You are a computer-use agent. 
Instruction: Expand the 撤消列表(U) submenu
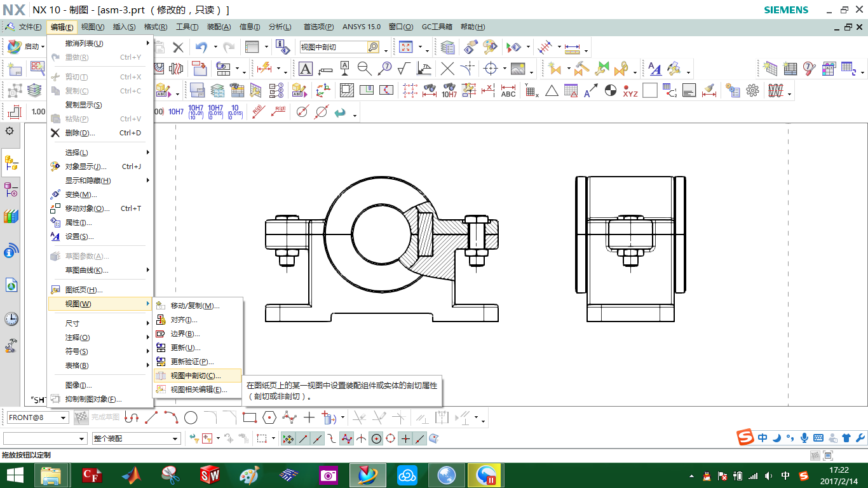click(x=100, y=43)
